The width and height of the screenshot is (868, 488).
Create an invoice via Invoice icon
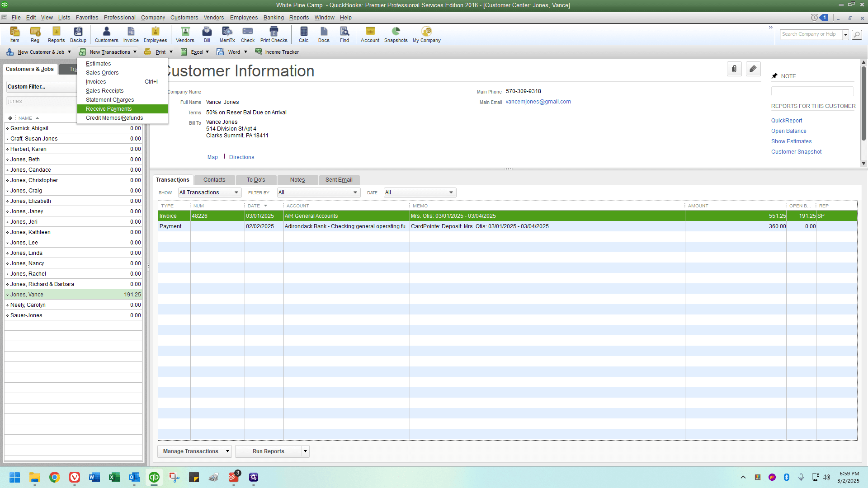pyautogui.click(x=131, y=34)
